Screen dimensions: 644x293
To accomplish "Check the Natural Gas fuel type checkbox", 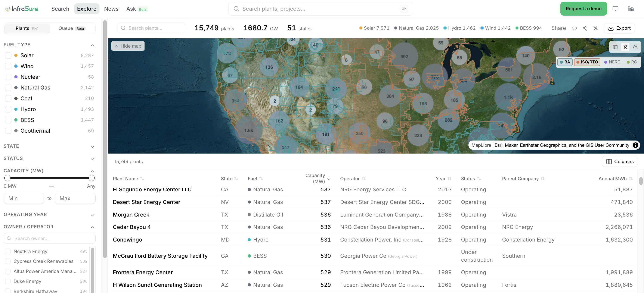I will [8, 88].
